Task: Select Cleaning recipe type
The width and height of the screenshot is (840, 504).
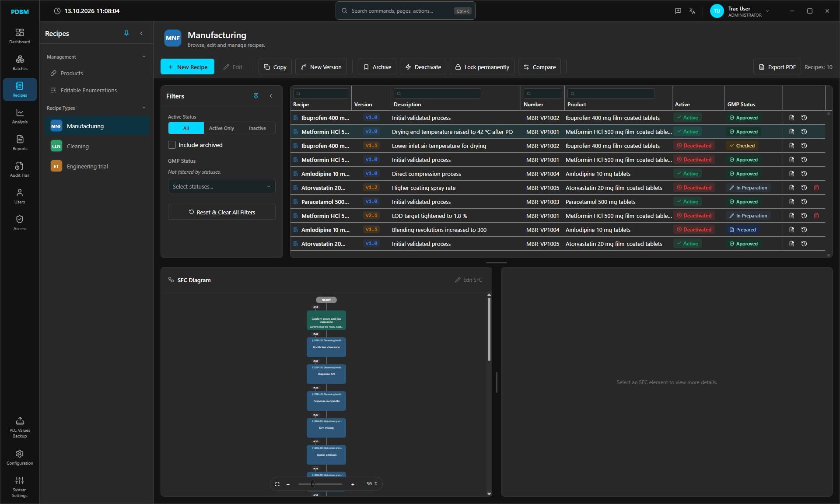Action: pyautogui.click(x=97, y=146)
